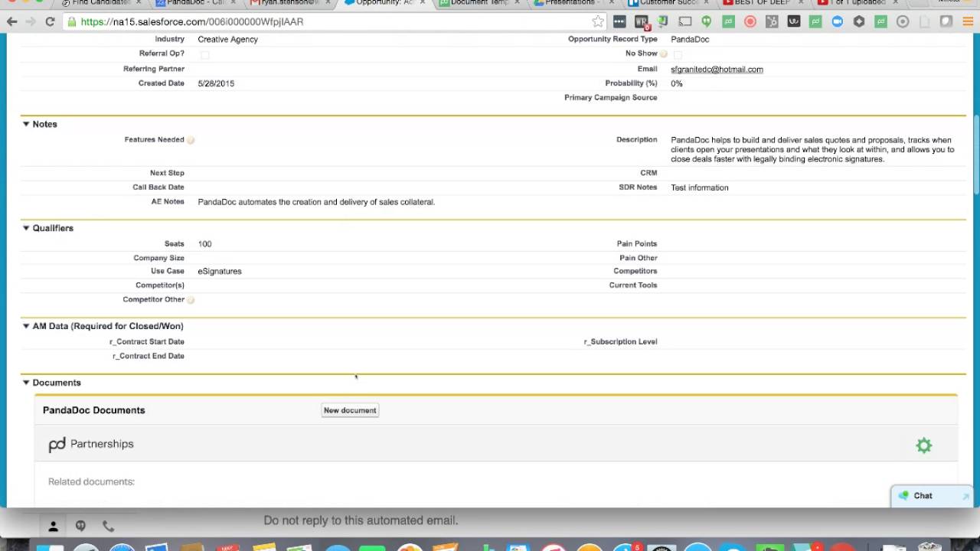Click the blue Zoom camera extension
The image size is (980, 551).
coord(838,21)
